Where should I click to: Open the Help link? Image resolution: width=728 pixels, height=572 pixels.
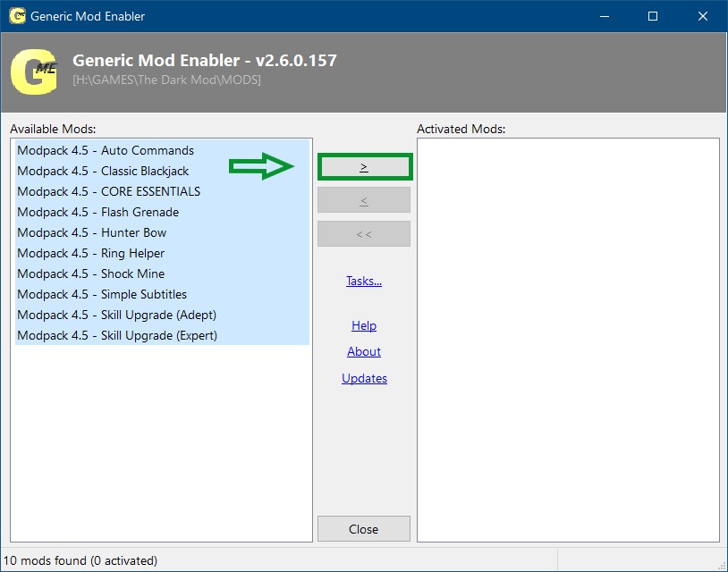pos(364,325)
